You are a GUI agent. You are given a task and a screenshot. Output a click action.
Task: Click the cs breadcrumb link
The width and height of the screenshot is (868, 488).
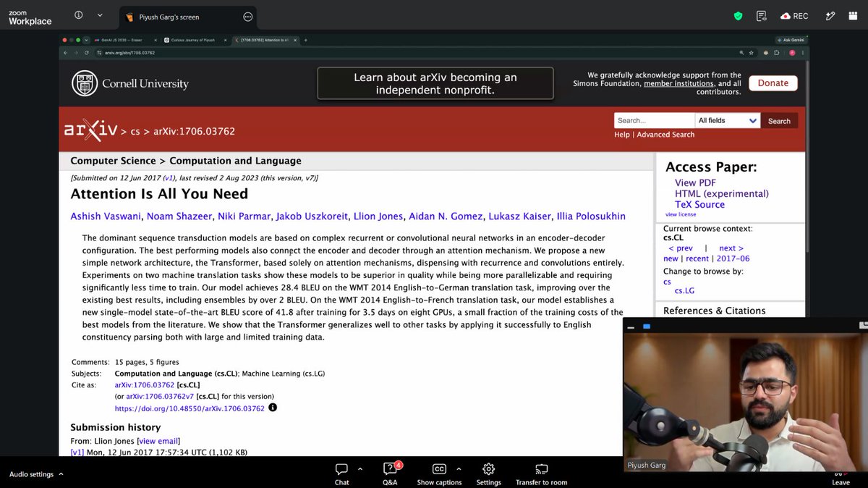tap(135, 131)
